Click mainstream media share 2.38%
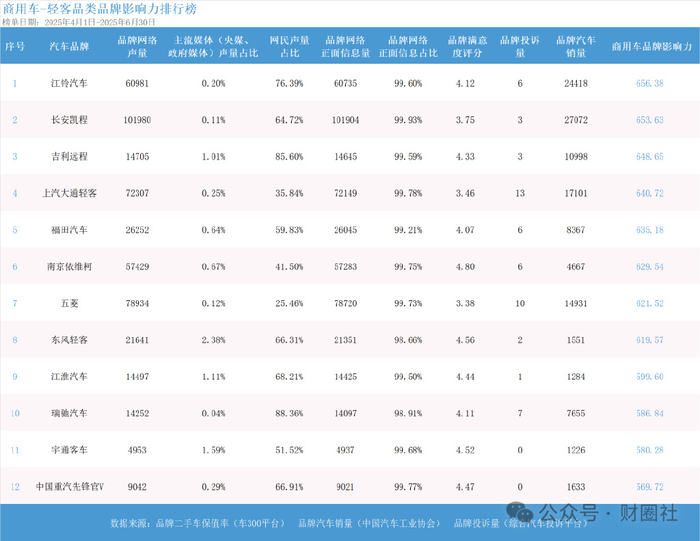Image resolution: width=700 pixels, height=541 pixels. tap(213, 340)
